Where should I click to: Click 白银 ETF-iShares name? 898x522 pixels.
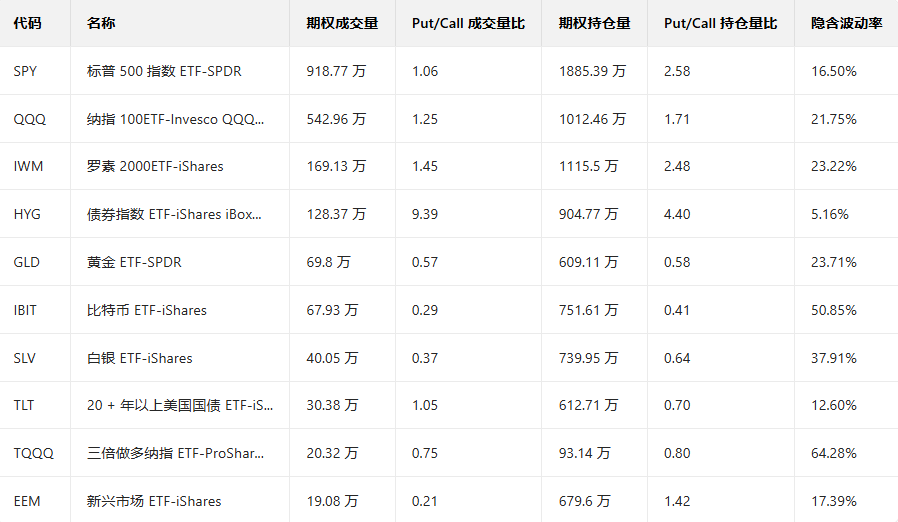coord(139,358)
